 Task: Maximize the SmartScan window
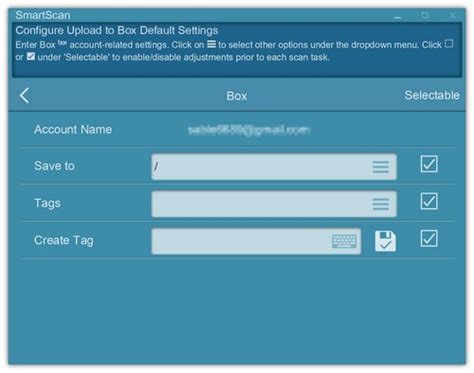[425, 15]
